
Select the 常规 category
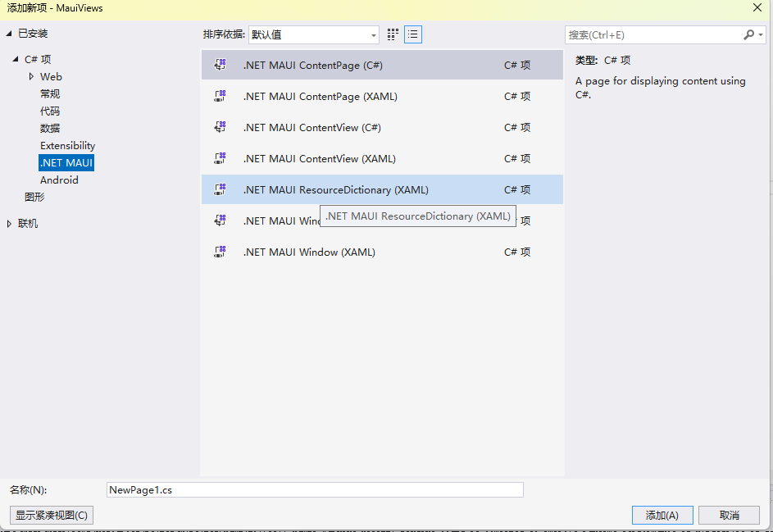click(50, 93)
